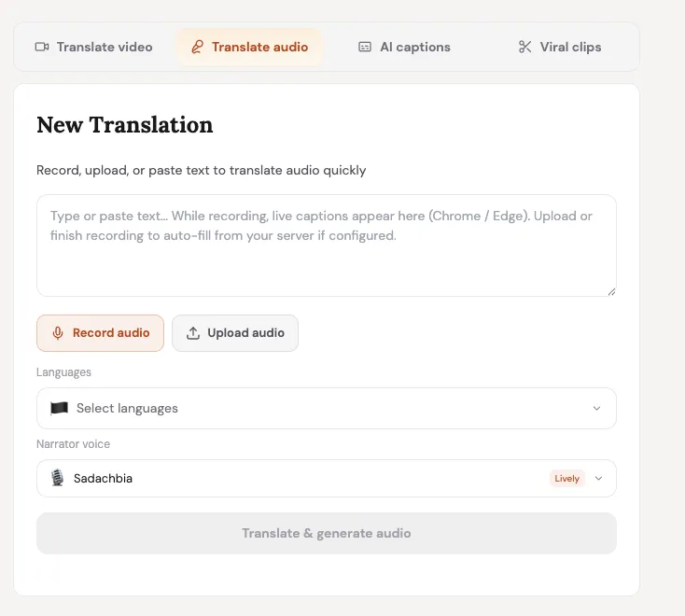Switch to the Translate video tab
The width and height of the screenshot is (685, 616).
click(x=94, y=47)
